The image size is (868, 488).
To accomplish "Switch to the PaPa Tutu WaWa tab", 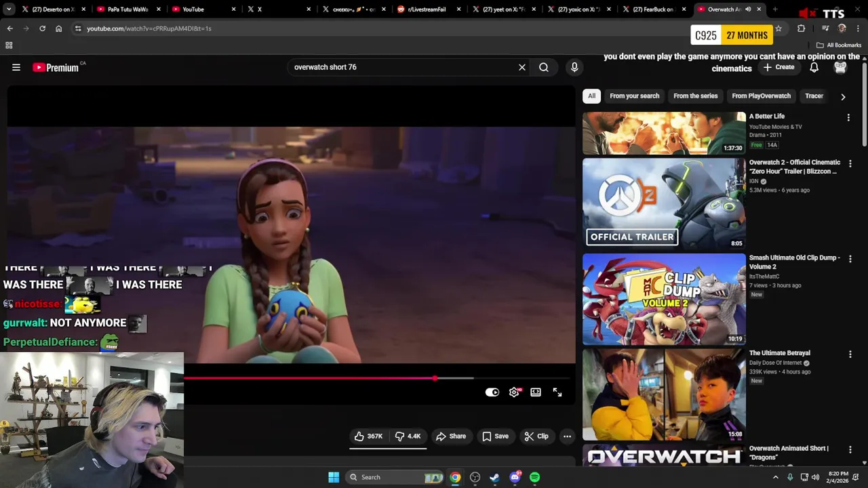I will point(127,9).
